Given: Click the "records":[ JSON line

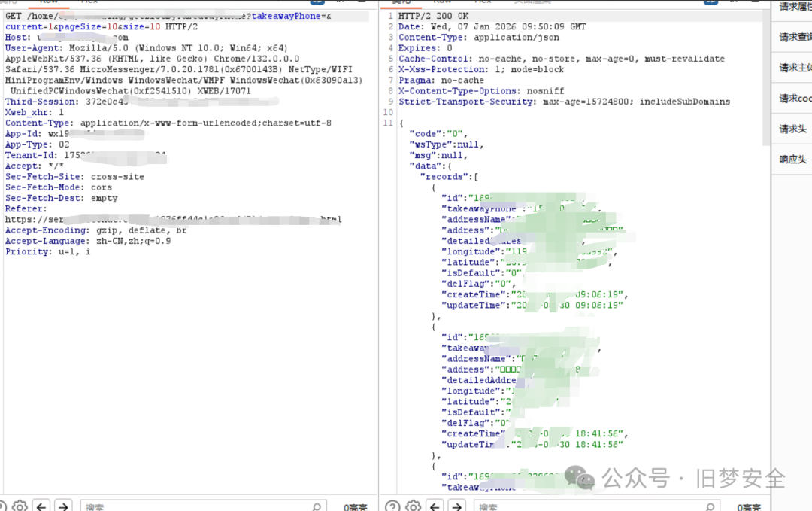Looking at the screenshot, I should [449, 177].
